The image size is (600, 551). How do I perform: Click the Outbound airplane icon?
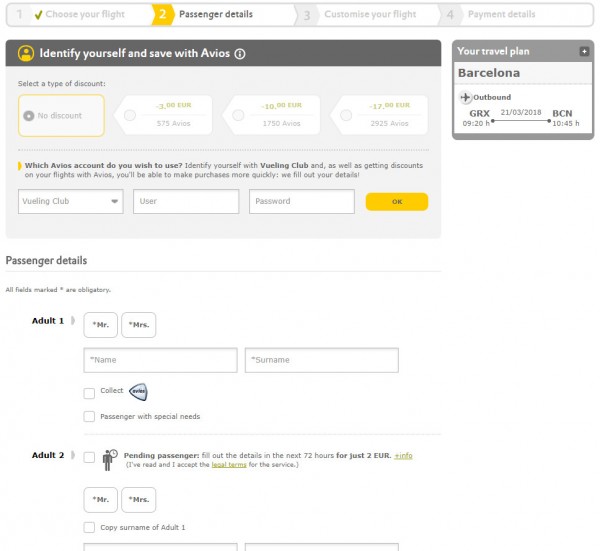coord(465,97)
